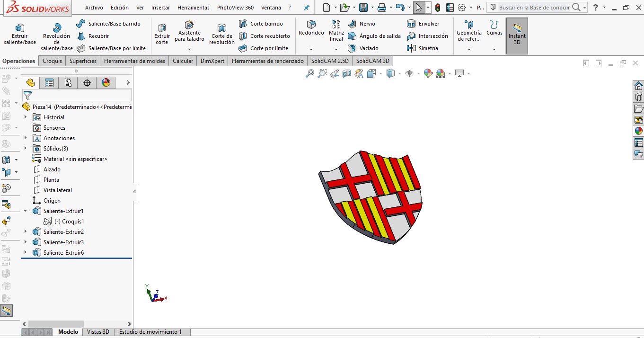Click the knowledge base search field

pyautogui.click(x=534, y=8)
